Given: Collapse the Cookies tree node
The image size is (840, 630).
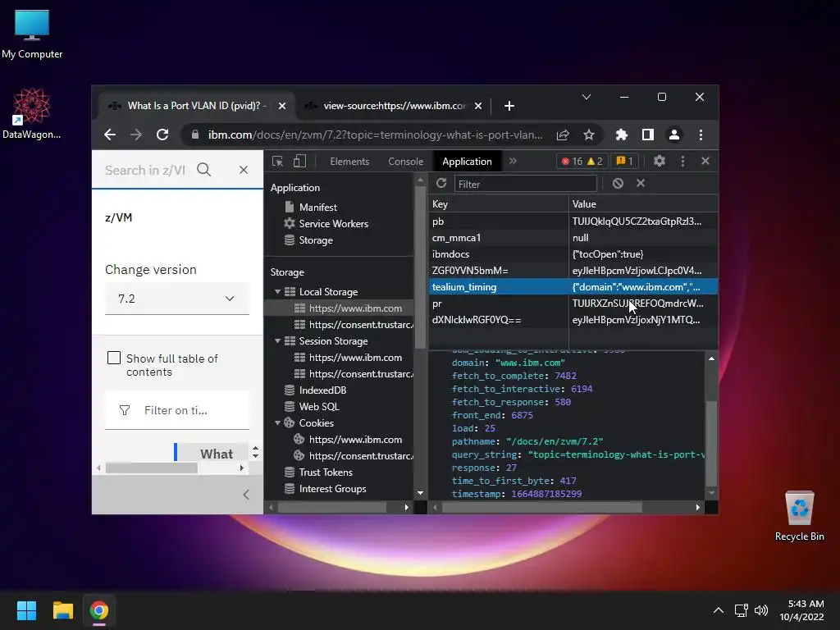Looking at the screenshot, I should [277, 422].
